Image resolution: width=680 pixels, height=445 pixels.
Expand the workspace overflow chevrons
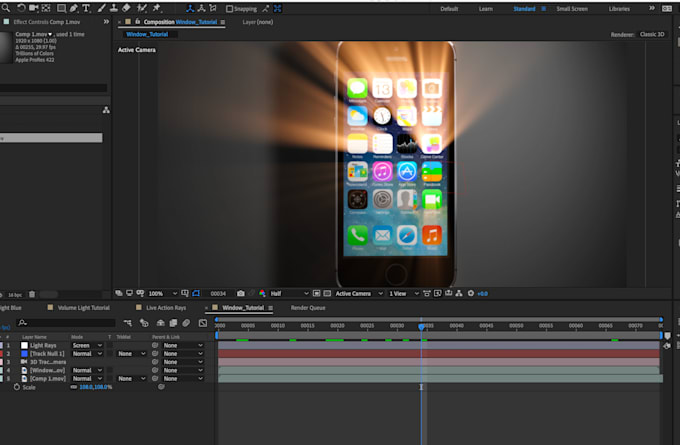[652, 8]
